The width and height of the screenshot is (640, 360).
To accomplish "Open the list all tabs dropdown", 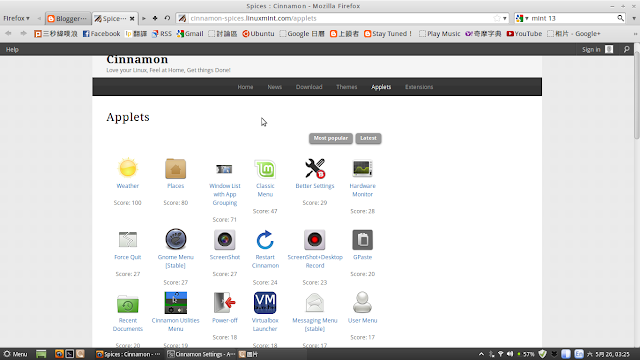I will click(634, 18).
